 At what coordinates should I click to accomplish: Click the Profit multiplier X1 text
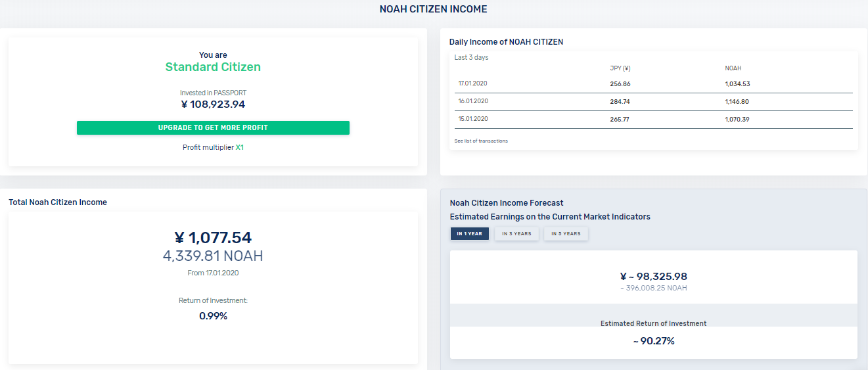pos(213,147)
